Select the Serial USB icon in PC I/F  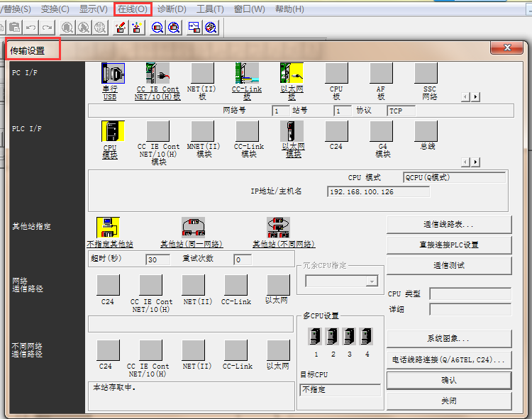pos(113,73)
